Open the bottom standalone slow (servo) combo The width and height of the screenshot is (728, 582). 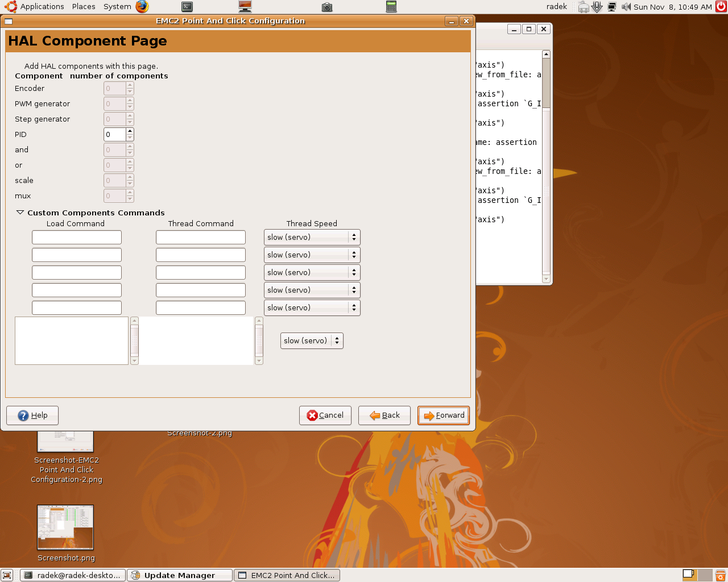(x=312, y=340)
